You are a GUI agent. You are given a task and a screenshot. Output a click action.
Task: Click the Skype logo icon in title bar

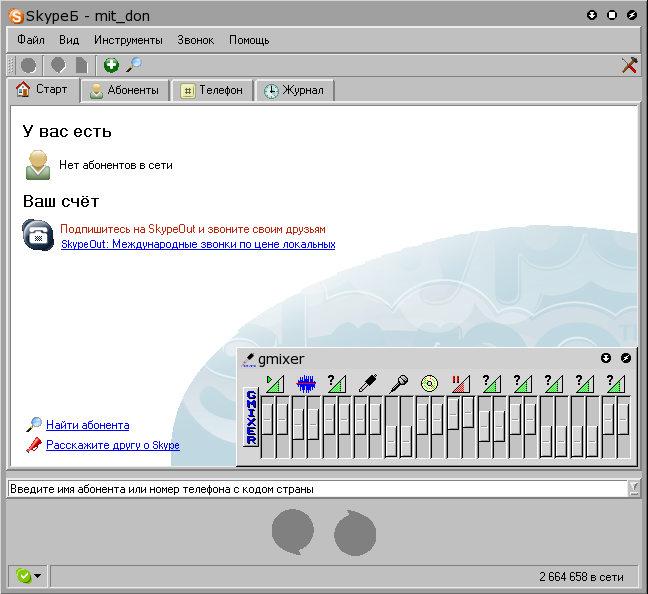16,16
